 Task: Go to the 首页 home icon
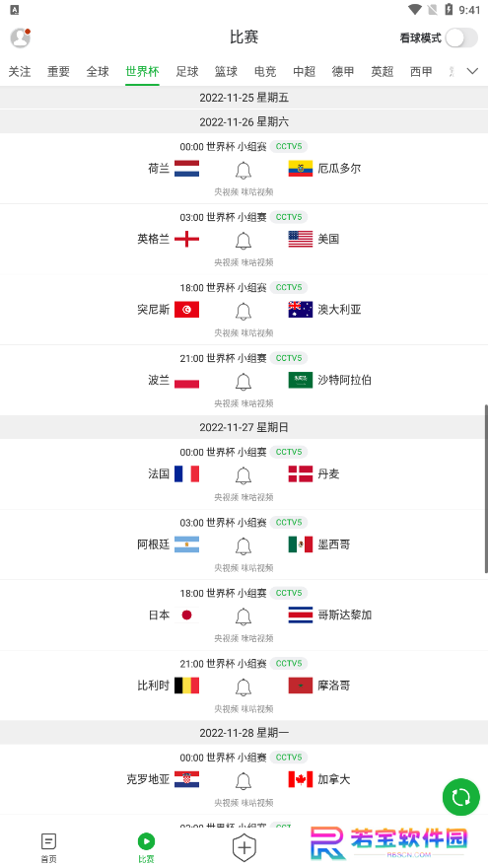(48, 848)
